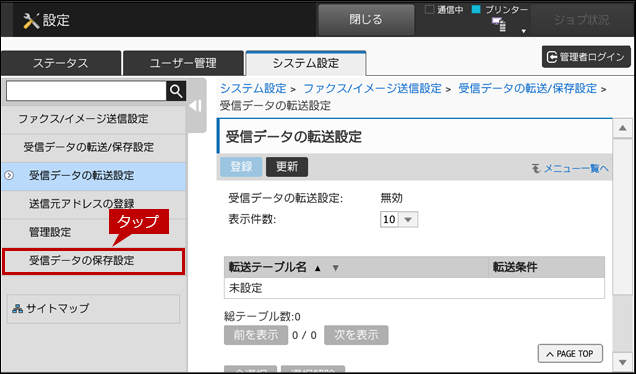Click the 転送条件 column header
Image resolution: width=636 pixels, height=374 pixels.
pyautogui.click(x=546, y=267)
